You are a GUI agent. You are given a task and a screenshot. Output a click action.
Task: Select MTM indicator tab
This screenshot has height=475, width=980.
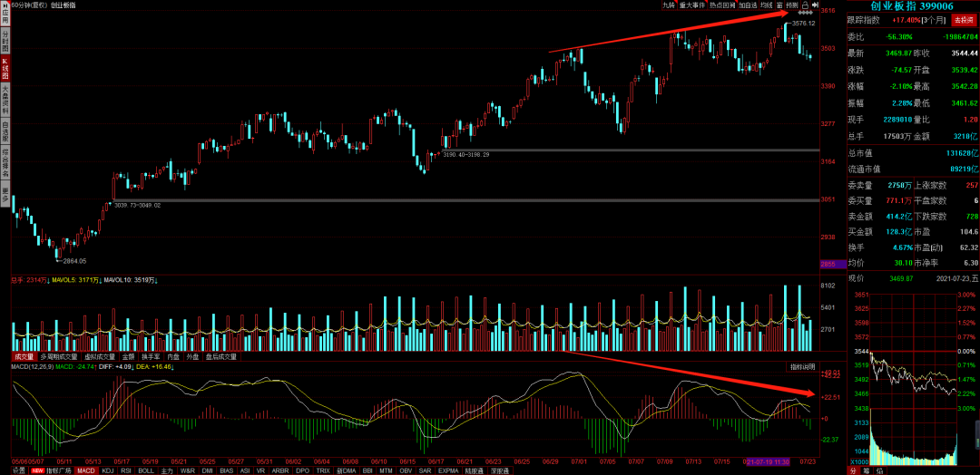(387, 470)
